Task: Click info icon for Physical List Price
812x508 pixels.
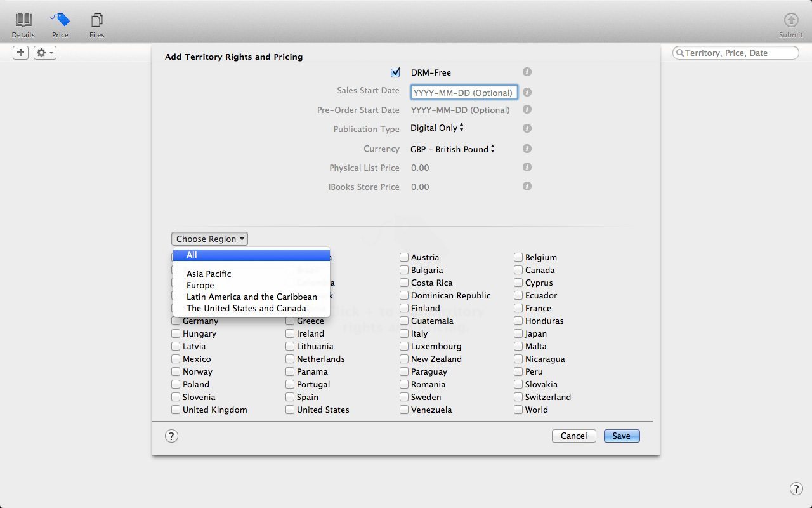Action: (x=527, y=167)
